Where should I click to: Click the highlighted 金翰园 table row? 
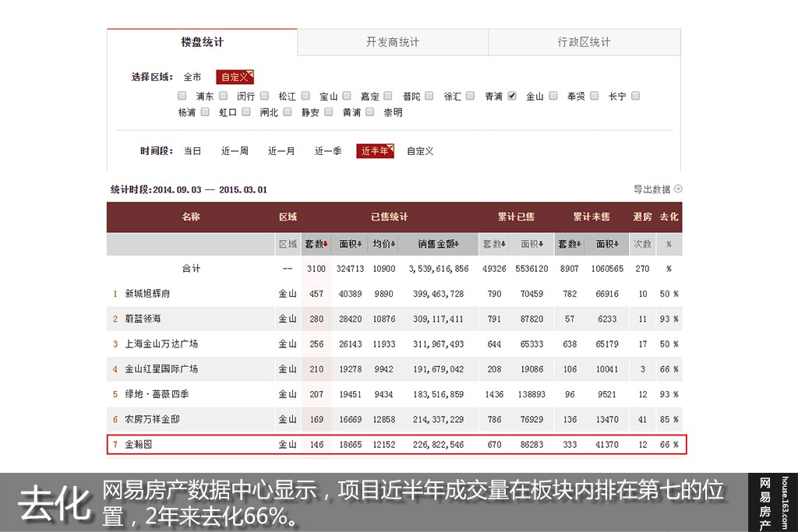coord(390,444)
